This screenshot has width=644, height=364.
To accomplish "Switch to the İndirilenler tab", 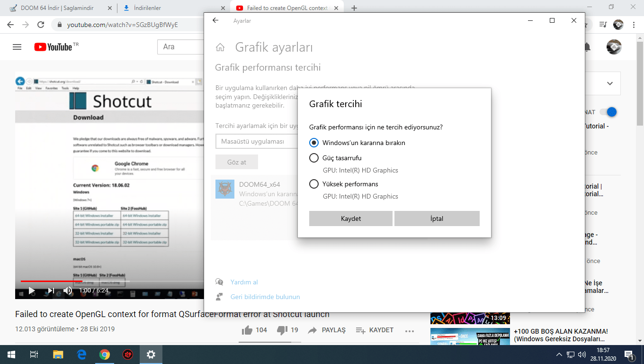I will pyautogui.click(x=173, y=8).
